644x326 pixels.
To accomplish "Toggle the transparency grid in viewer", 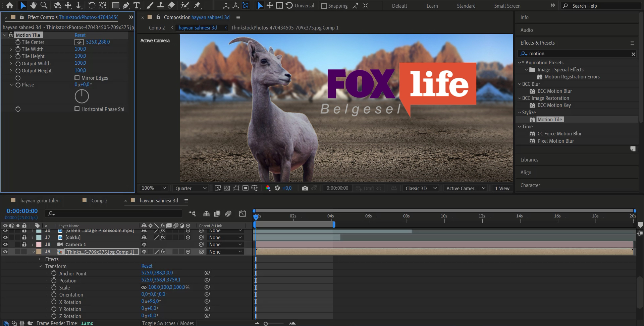I will pyautogui.click(x=227, y=188).
